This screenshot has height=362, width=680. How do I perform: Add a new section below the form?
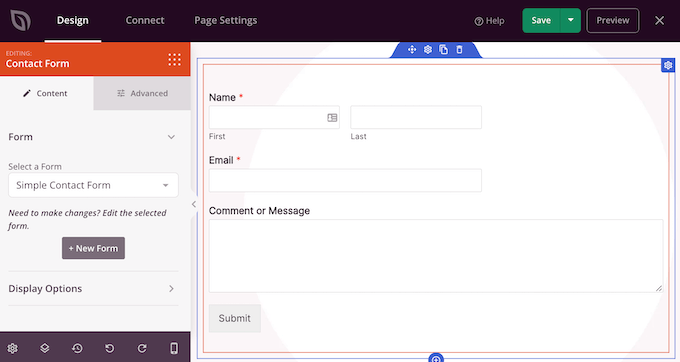tap(436, 358)
